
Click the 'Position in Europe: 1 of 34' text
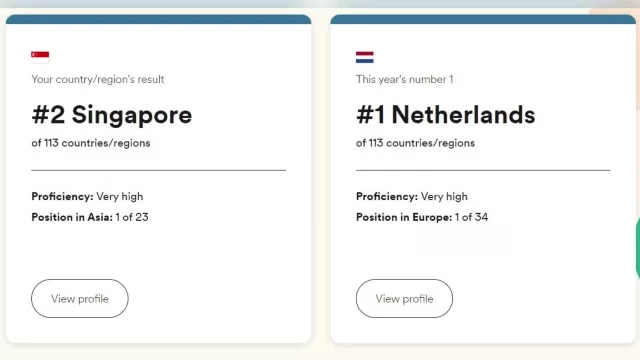pyautogui.click(x=422, y=217)
